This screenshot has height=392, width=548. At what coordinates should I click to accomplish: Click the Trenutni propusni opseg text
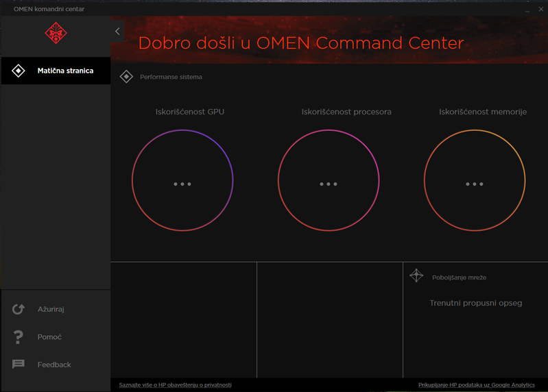tap(475, 303)
